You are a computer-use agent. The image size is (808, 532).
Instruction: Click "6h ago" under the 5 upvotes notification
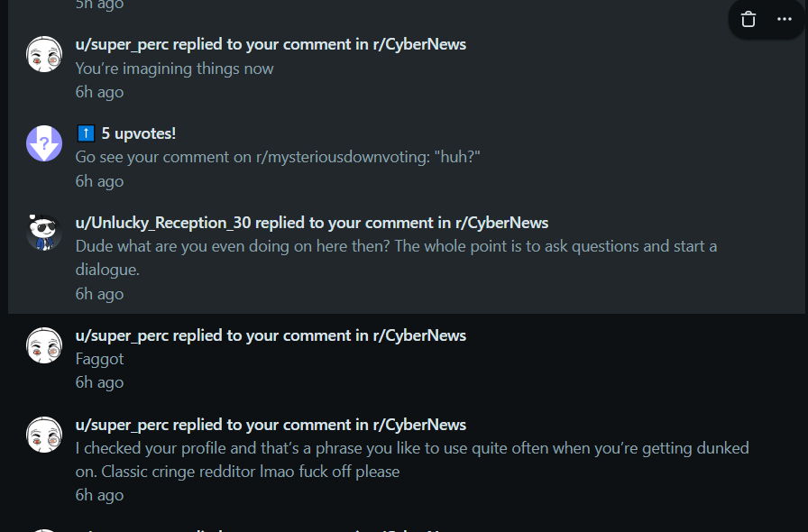(99, 181)
